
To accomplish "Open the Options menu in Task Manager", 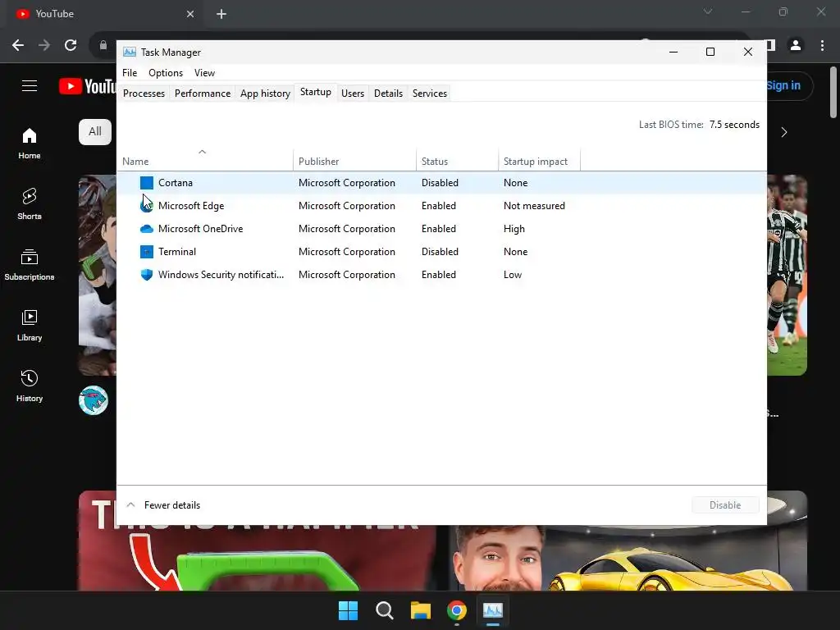I will point(166,73).
